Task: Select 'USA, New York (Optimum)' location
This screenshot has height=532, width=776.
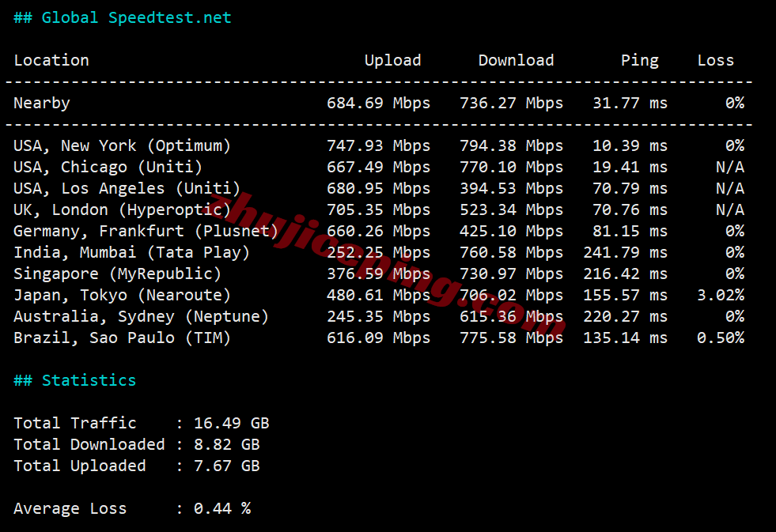Action: (x=123, y=146)
